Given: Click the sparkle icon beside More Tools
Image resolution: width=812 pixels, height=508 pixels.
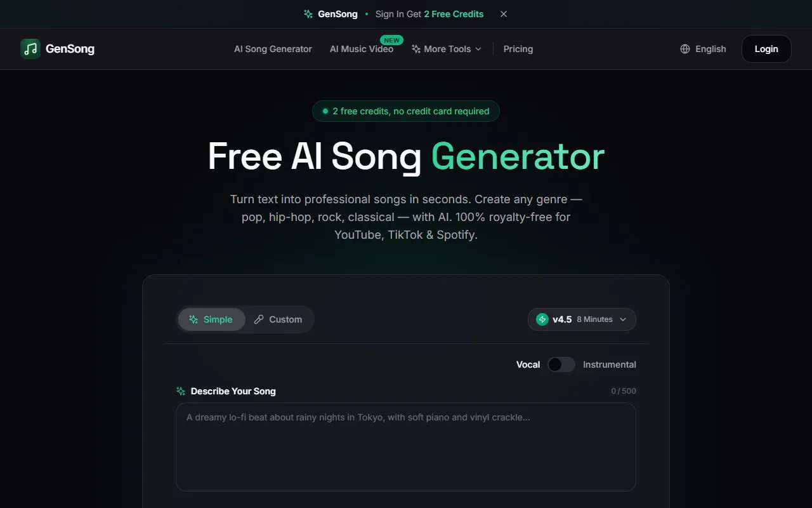Looking at the screenshot, I should (x=416, y=49).
